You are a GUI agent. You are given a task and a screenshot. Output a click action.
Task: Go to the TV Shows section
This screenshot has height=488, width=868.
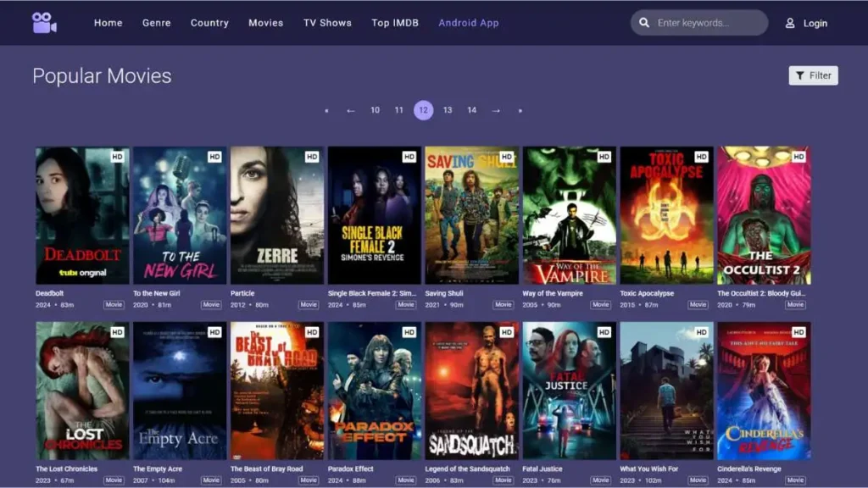[x=327, y=23]
